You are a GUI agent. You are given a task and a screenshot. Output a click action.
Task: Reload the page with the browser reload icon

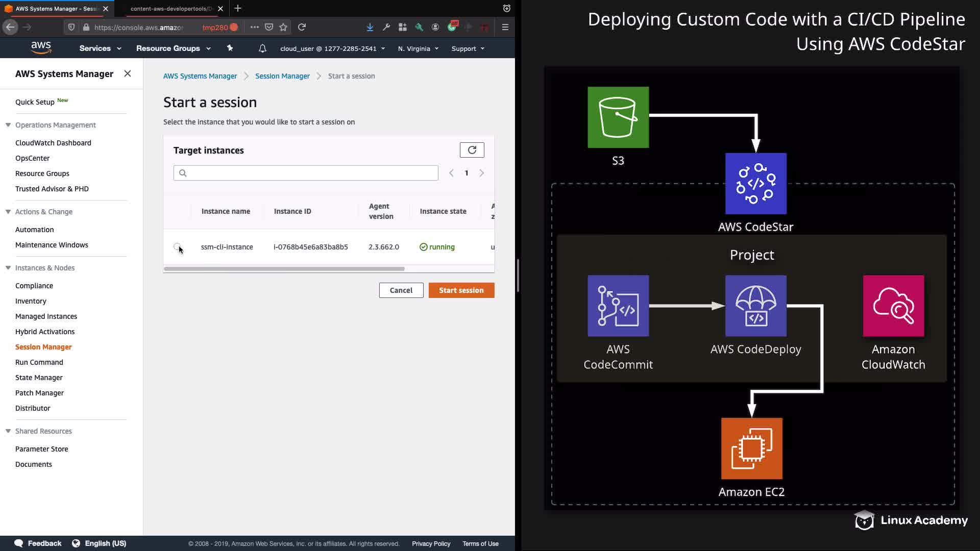302,27
